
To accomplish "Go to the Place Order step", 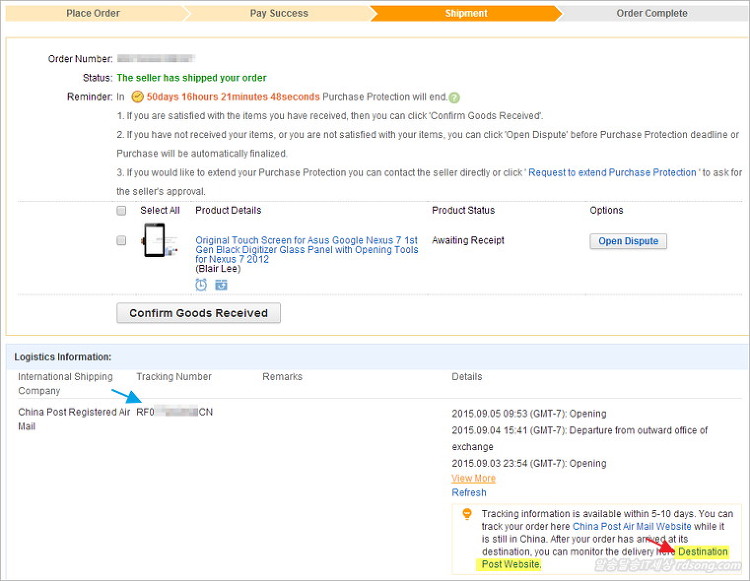I will (93, 13).
